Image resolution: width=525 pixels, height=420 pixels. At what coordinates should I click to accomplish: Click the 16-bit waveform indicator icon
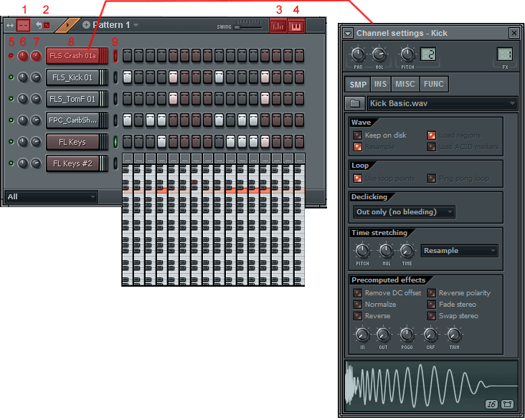coord(491,404)
